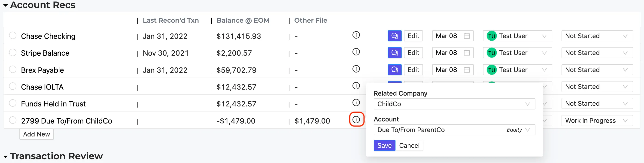Open calendar picker in Stripe Balance row

coord(467,53)
